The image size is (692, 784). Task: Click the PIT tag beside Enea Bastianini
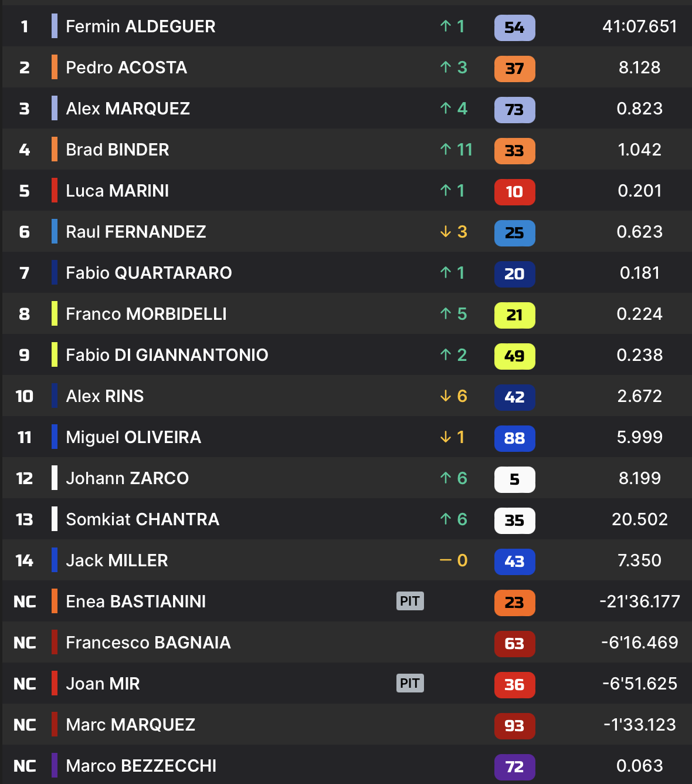tap(410, 601)
